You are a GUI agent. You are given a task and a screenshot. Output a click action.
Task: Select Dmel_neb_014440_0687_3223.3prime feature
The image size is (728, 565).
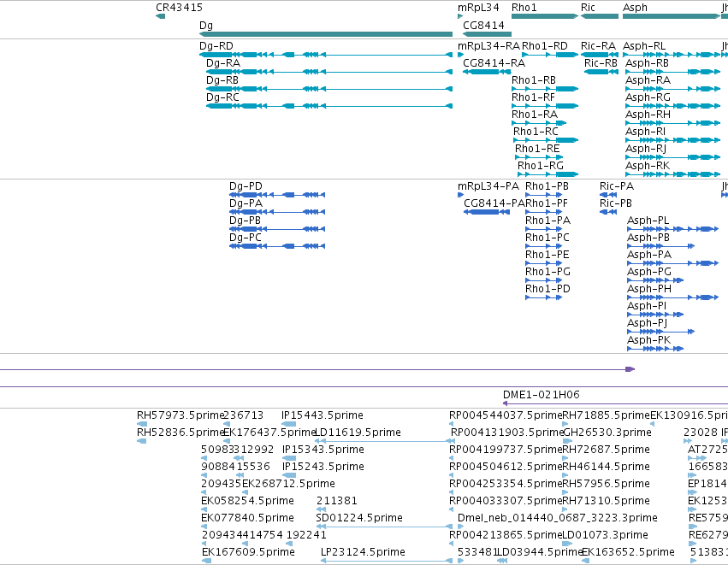(460, 527)
